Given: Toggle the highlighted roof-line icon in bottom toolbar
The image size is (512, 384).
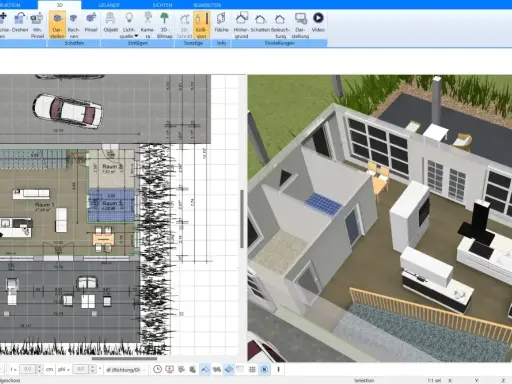Looking at the screenshot, I should pyautogui.click(x=205, y=369).
